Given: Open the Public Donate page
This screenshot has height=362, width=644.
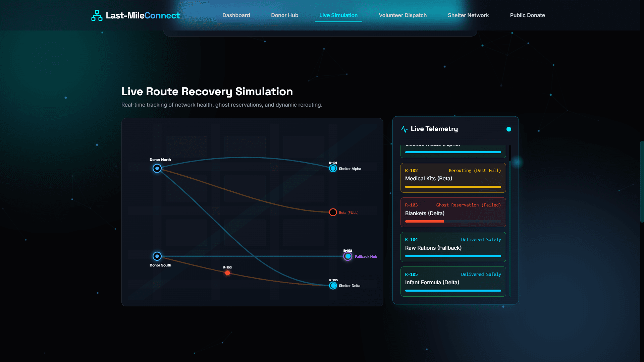Looking at the screenshot, I should coord(527,15).
